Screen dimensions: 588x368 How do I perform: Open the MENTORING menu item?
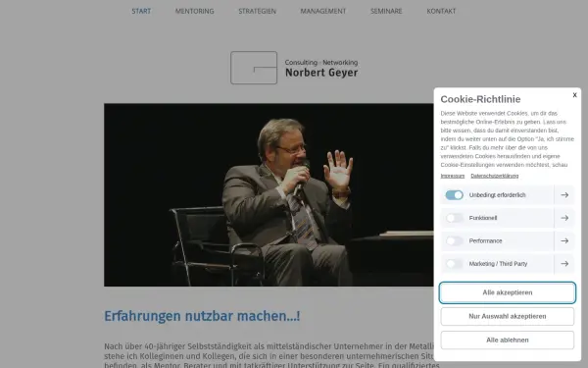pyautogui.click(x=195, y=11)
